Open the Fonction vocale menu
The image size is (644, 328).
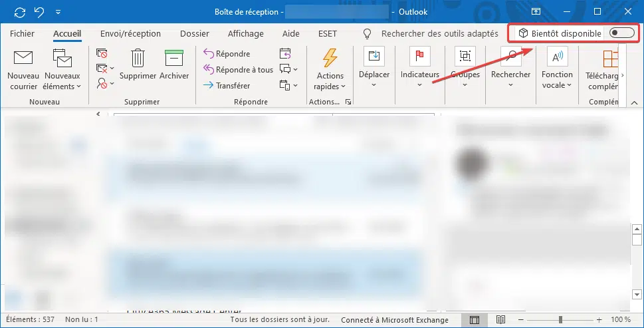point(557,68)
